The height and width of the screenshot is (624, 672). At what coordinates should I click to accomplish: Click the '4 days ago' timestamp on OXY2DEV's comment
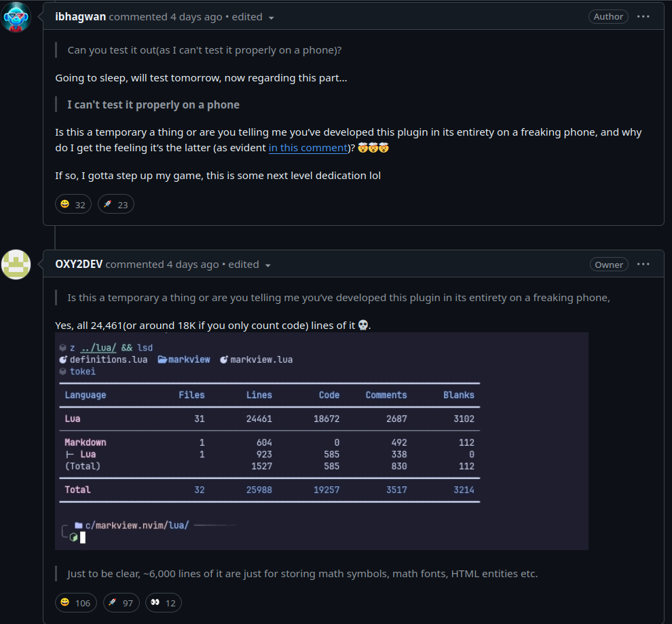(x=193, y=265)
